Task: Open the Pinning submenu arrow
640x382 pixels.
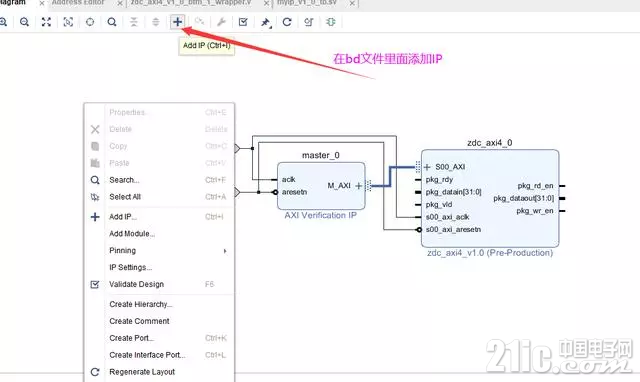Action: [225, 251]
